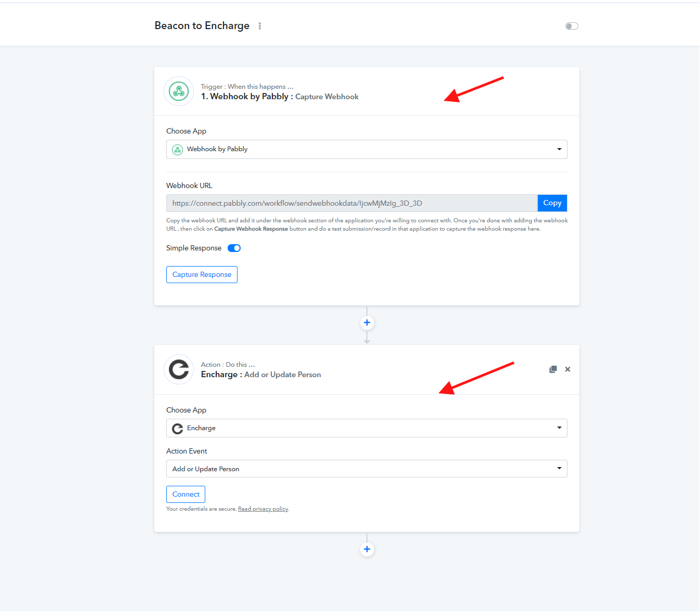Screen dimensions: 700x612
Task: Remove the Encharge action step
Action: pyautogui.click(x=567, y=369)
